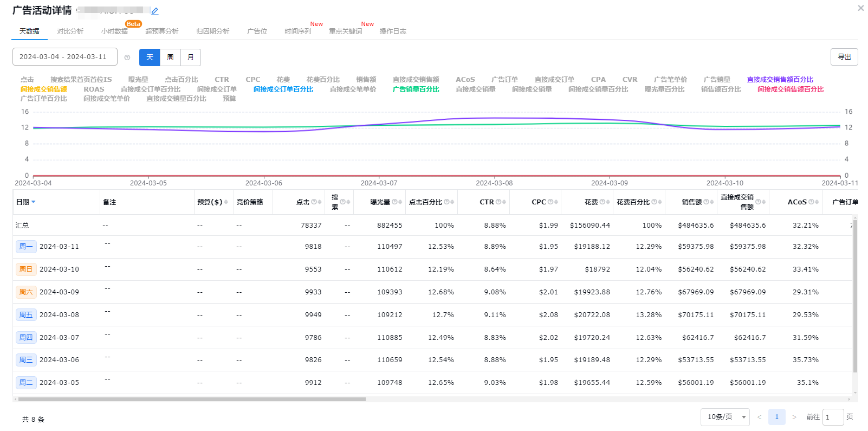Disable the 广告销量百分比 chart line

click(416, 89)
